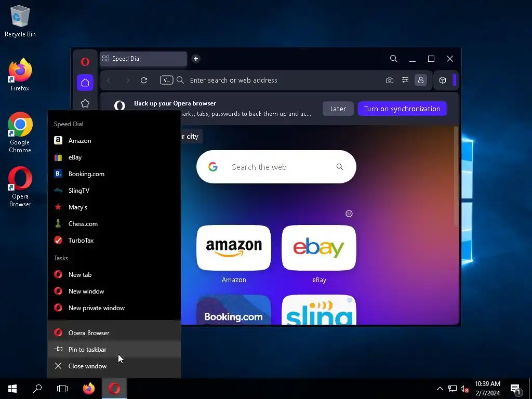
Task: Focus the Search the web field
Action: (276, 167)
